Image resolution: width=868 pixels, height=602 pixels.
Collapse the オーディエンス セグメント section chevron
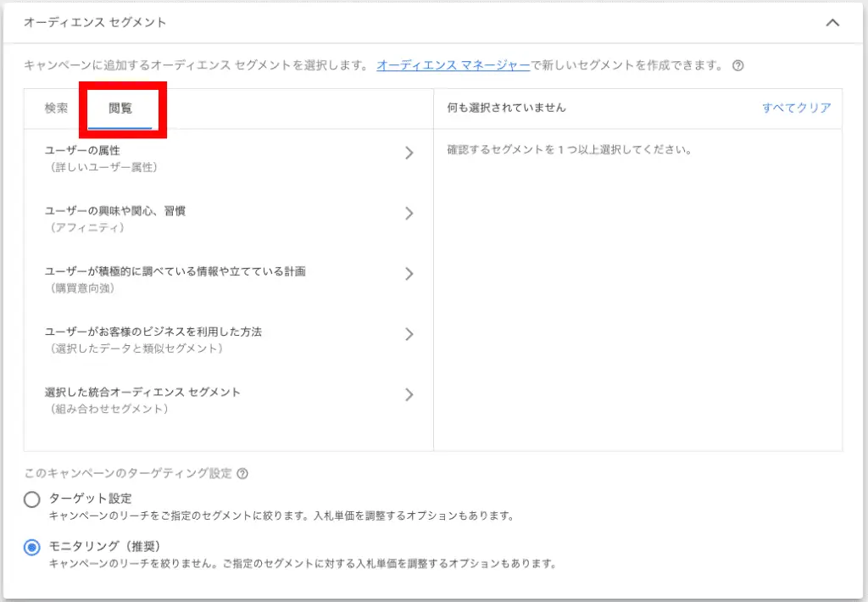(832, 23)
